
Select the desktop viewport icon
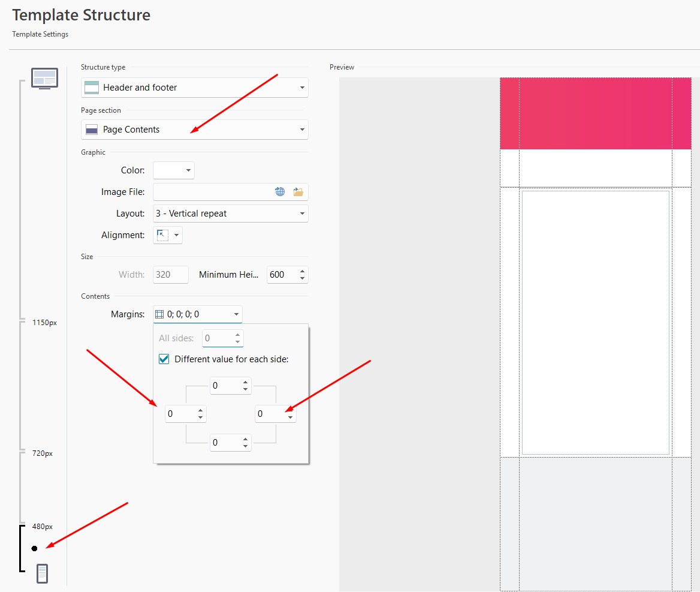click(x=44, y=78)
